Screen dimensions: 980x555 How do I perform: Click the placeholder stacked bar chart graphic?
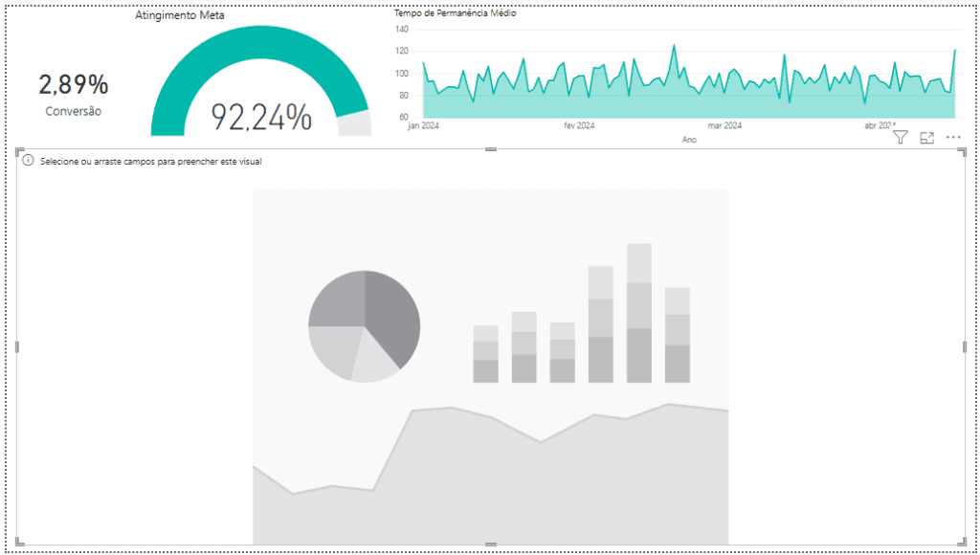[x=581, y=313]
